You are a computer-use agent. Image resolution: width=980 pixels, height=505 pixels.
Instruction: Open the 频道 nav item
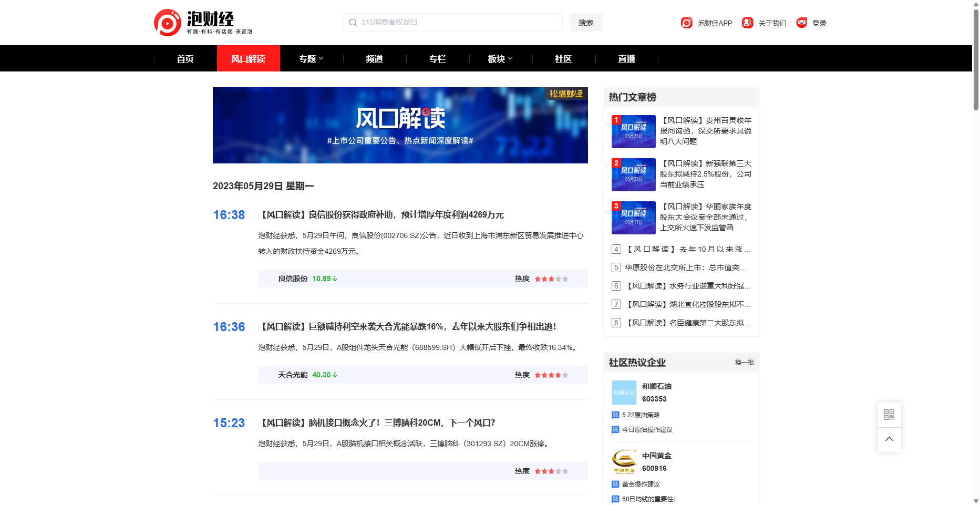[x=375, y=59]
